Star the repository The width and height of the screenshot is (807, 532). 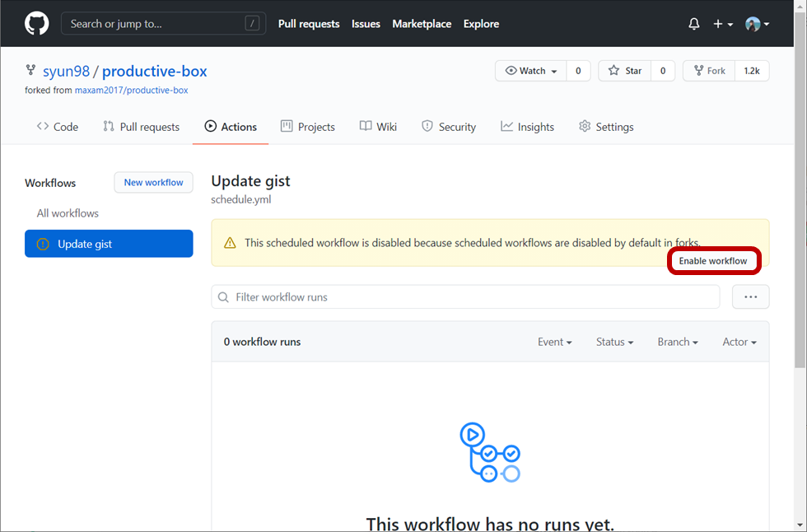[x=624, y=71]
